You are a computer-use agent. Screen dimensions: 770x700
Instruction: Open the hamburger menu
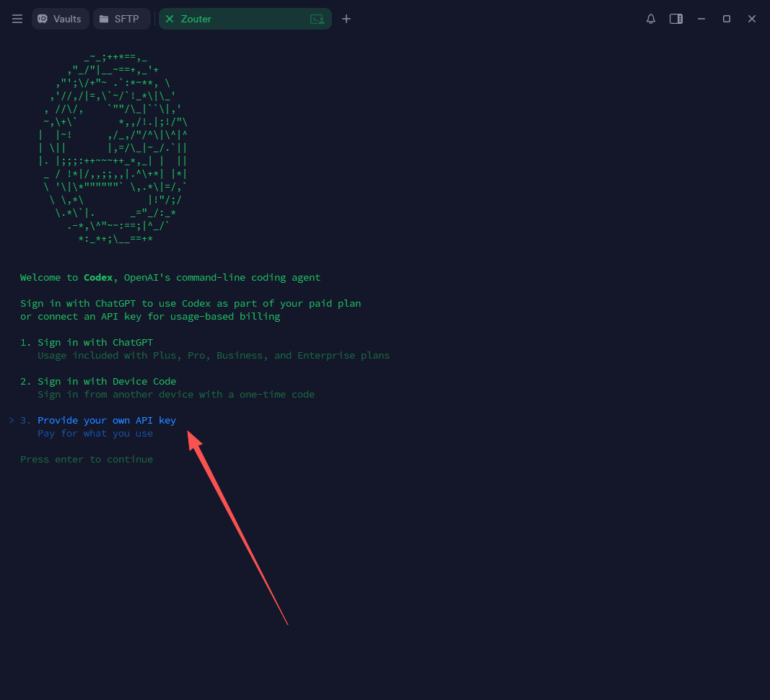[17, 19]
